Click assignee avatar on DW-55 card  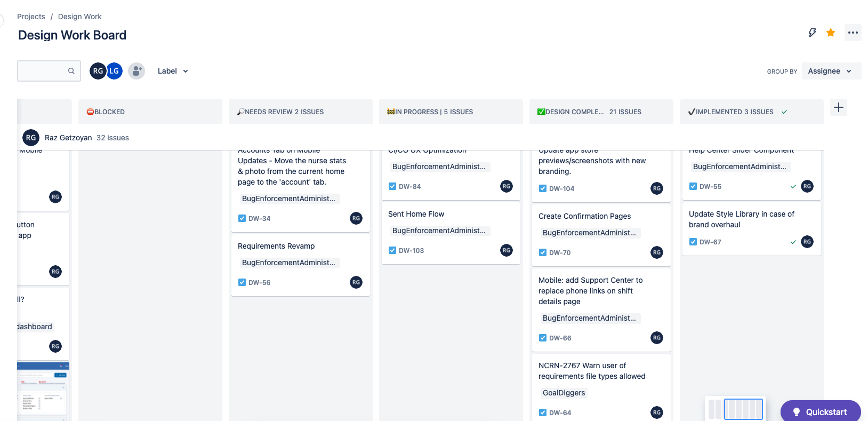pos(807,186)
